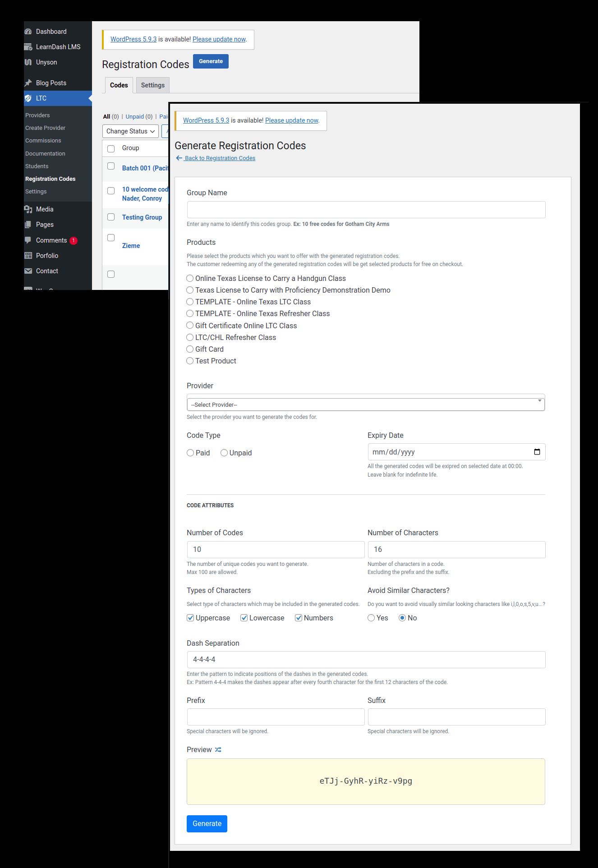Click the Unyson sidebar icon
598x868 pixels.
click(28, 62)
